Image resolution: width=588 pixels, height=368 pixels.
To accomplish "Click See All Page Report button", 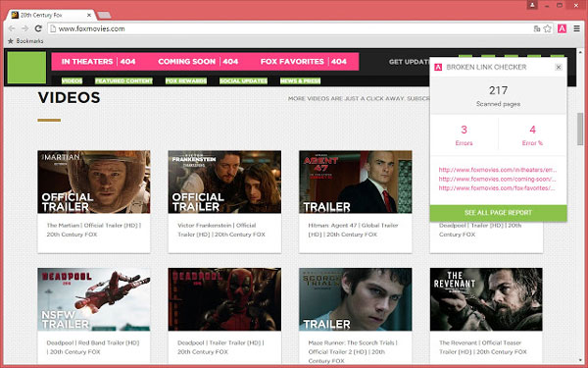I will click(x=499, y=213).
